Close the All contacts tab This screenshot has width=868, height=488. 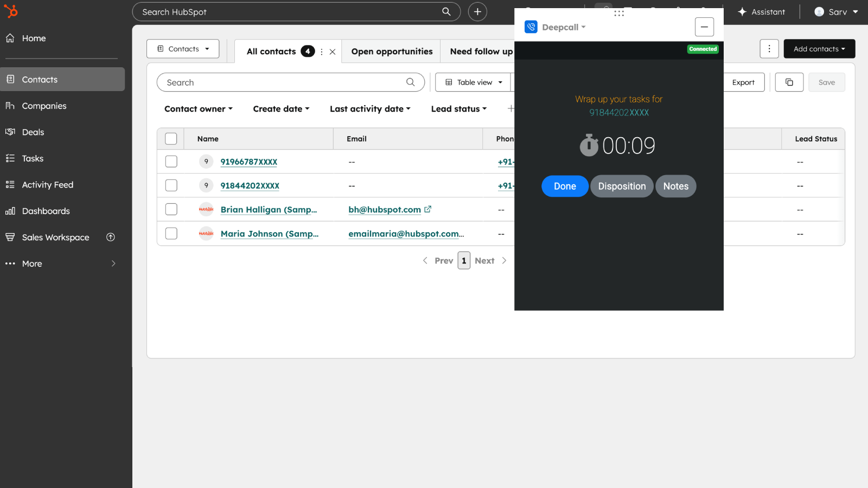click(x=333, y=52)
